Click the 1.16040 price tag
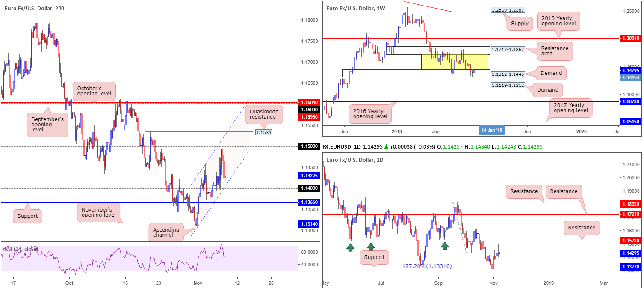644x289 pixels. pyautogui.click(x=309, y=103)
